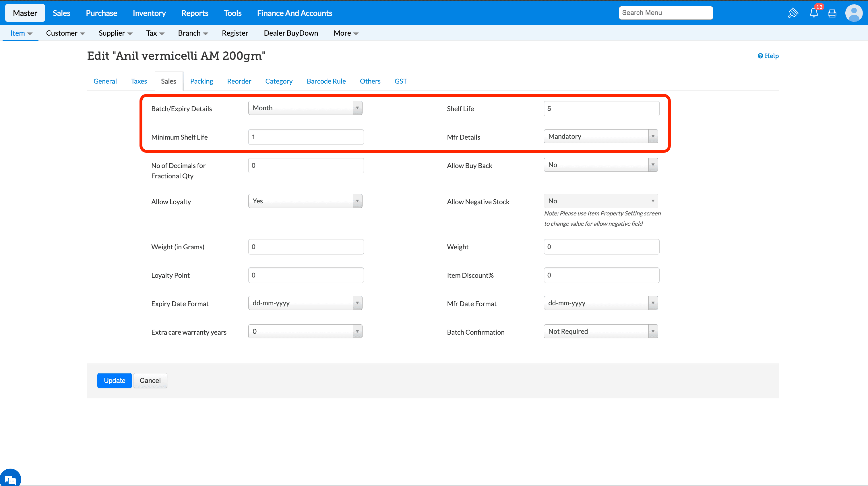Viewport: 868px width, 486px height.
Task: Click the printer icon in header
Action: (832, 13)
